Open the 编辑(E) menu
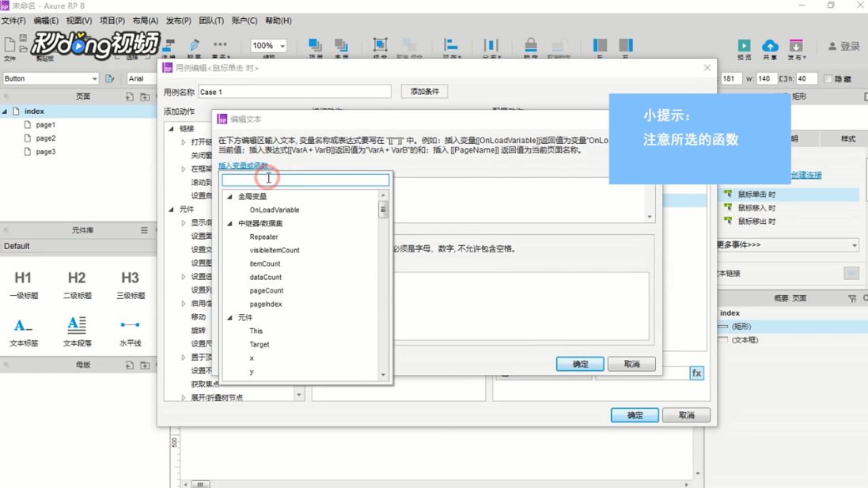This screenshot has width=868, height=488. pos(46,21)
